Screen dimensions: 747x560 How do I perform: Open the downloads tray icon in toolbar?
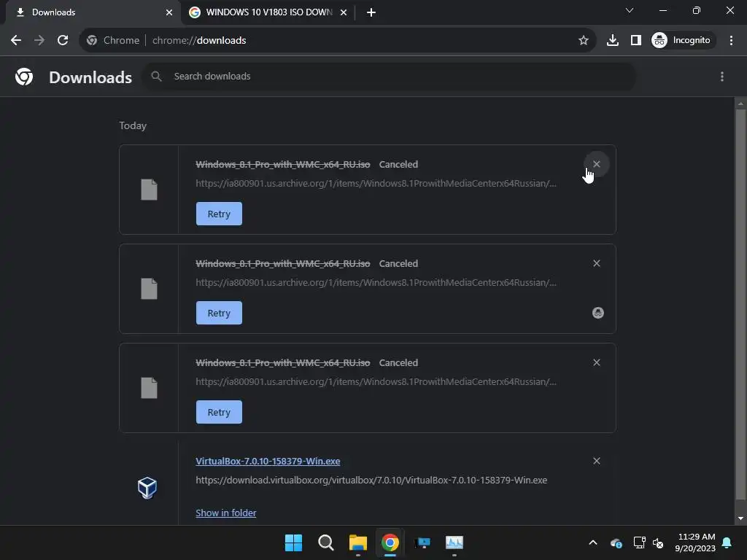613,41
